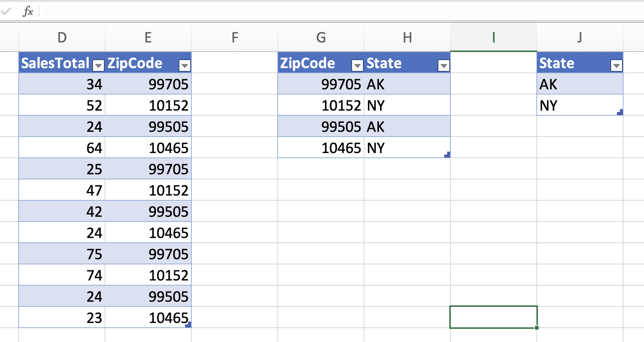
Task: Click the checkmark icon left of fx
Action: click(6, 11)
